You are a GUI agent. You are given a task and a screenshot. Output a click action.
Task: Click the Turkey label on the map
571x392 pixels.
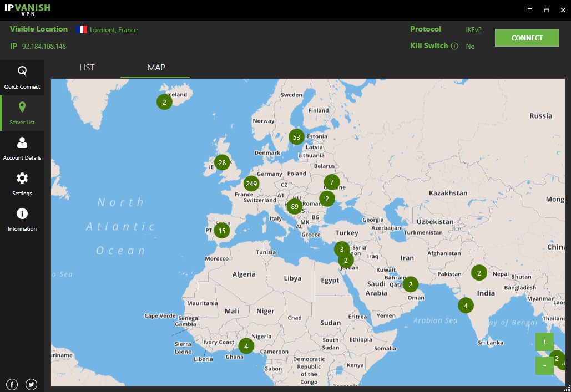click(x=347, y=232)
